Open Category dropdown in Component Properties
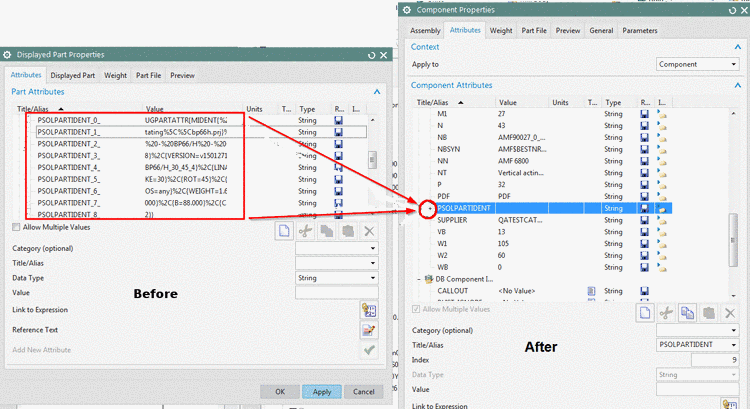 point(698,330)
